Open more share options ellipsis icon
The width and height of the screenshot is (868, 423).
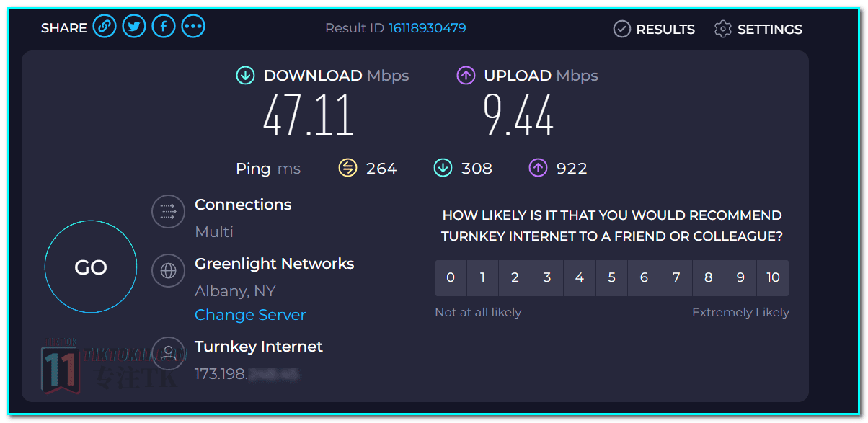193,27
